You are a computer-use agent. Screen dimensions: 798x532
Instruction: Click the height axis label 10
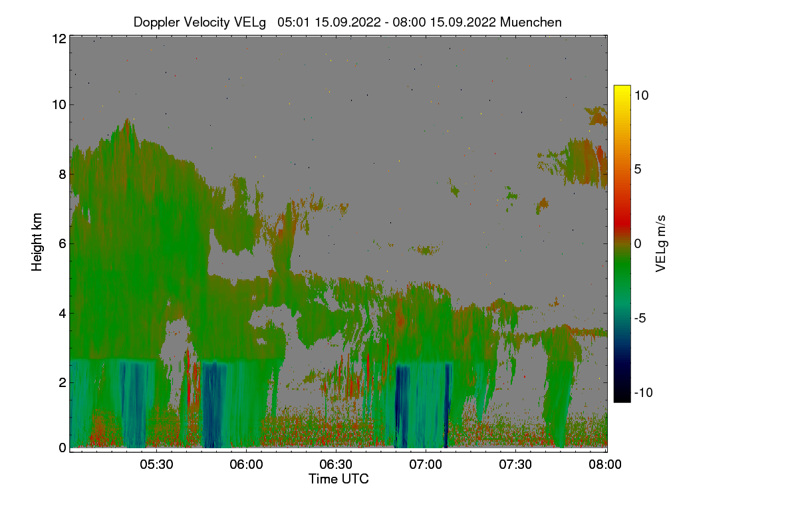click(59, 104)
